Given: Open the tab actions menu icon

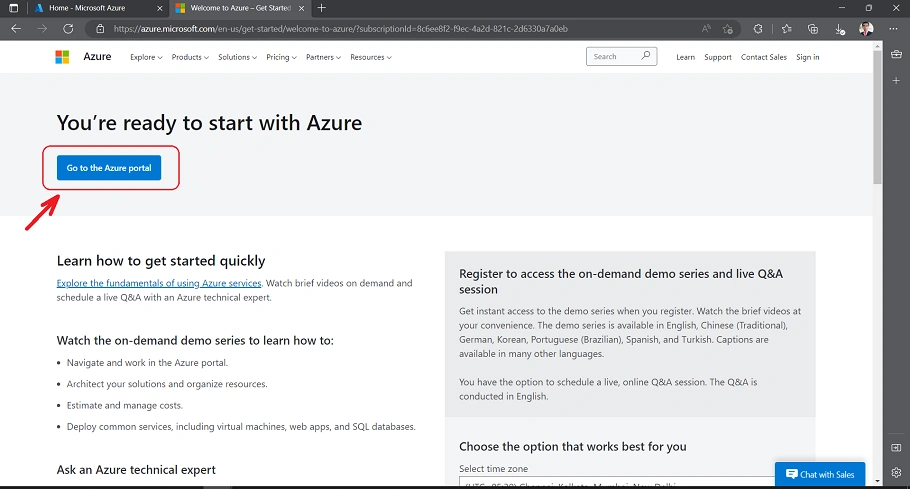Looking at the screenshot, I should click(13, 8).
